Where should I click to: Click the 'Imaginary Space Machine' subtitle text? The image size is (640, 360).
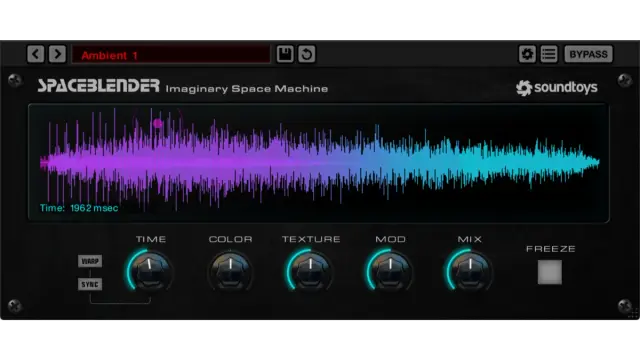point(247,89)
